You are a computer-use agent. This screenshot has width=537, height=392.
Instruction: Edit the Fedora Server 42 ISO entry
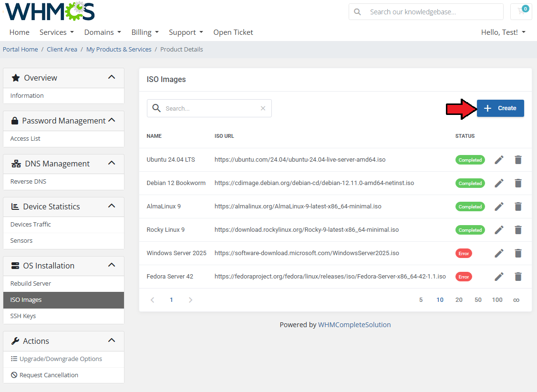point(499,276)
